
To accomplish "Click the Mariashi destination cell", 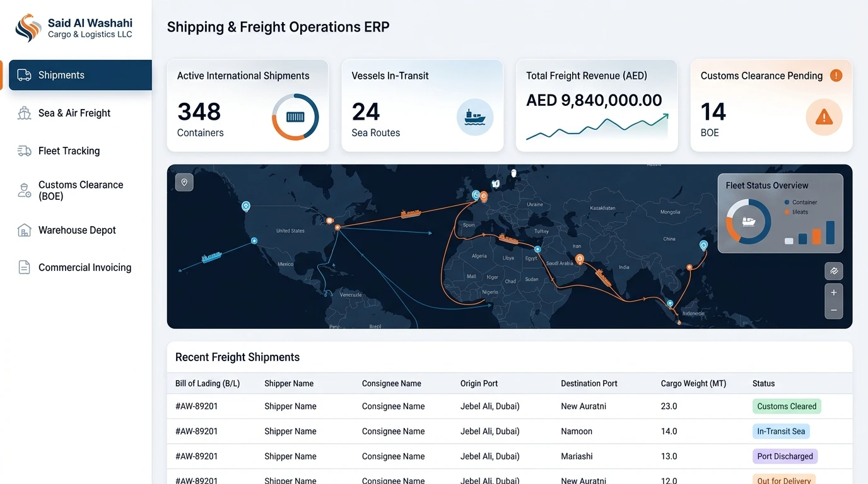I will 578,456.
